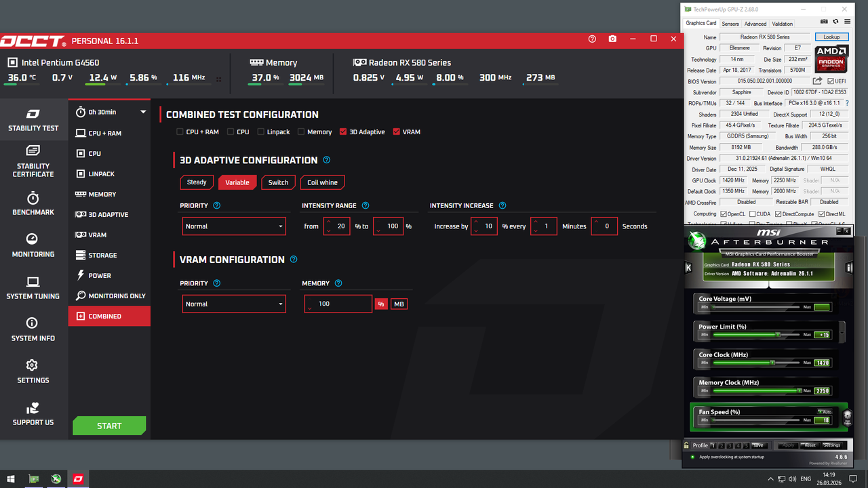Click Afterburner profile lock icon

tap(686, 445)
